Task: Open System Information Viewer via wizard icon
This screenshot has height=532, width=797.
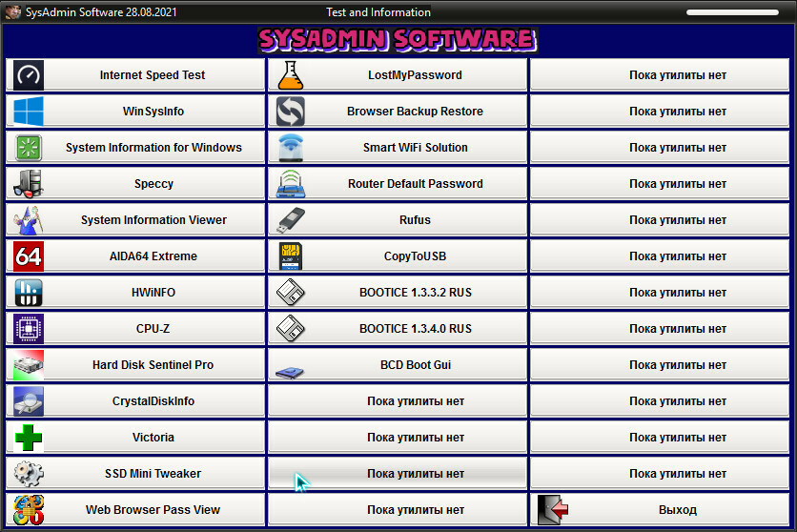Action: pos(29,220)
